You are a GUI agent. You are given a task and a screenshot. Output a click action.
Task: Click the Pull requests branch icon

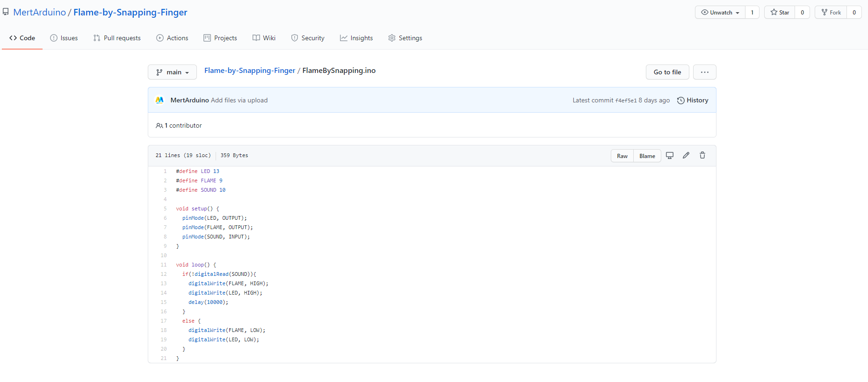coord(97,38)
